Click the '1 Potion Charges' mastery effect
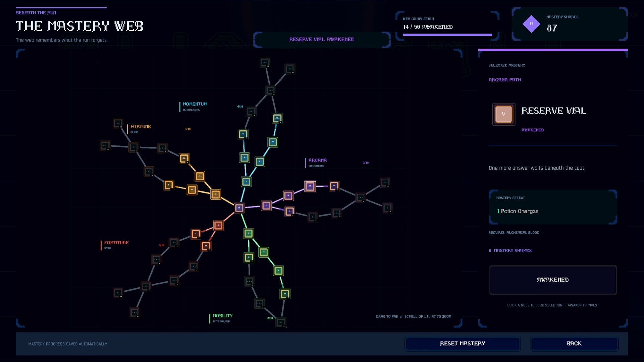The width and height of the screenshot is (644, 362). point(518,211)
